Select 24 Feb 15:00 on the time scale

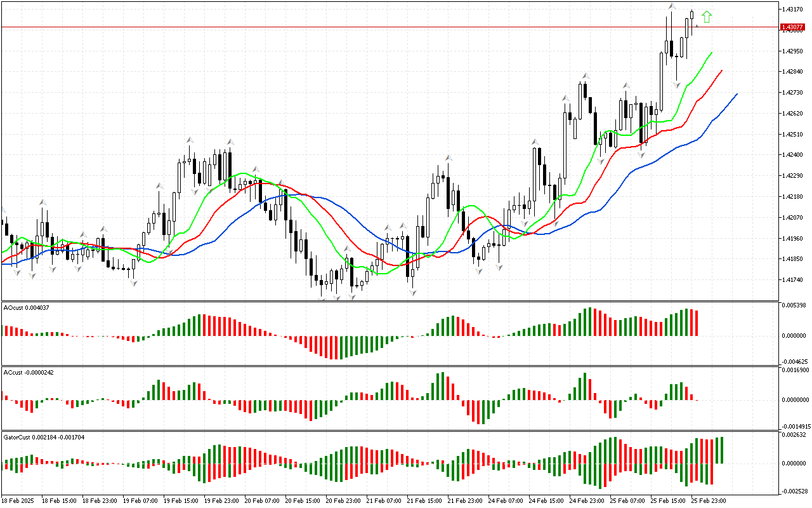pyautogui.click(x=546, y=501)
